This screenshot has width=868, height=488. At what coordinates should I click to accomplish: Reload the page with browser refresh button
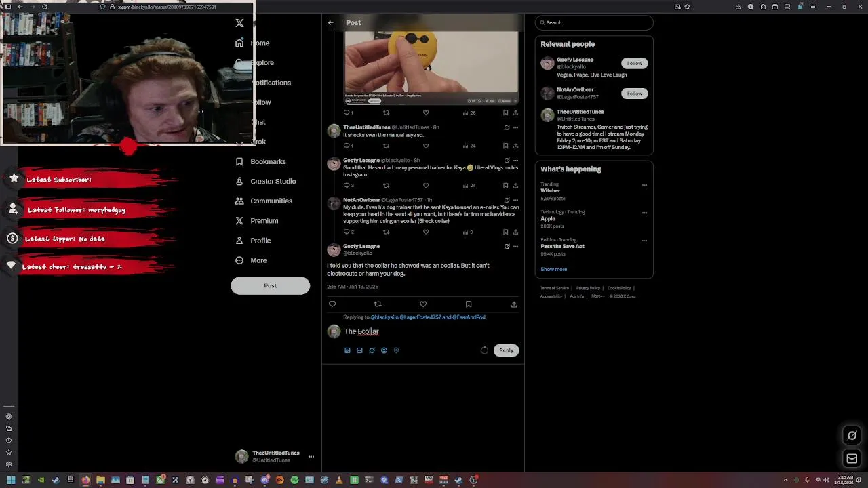coord(45,7)
